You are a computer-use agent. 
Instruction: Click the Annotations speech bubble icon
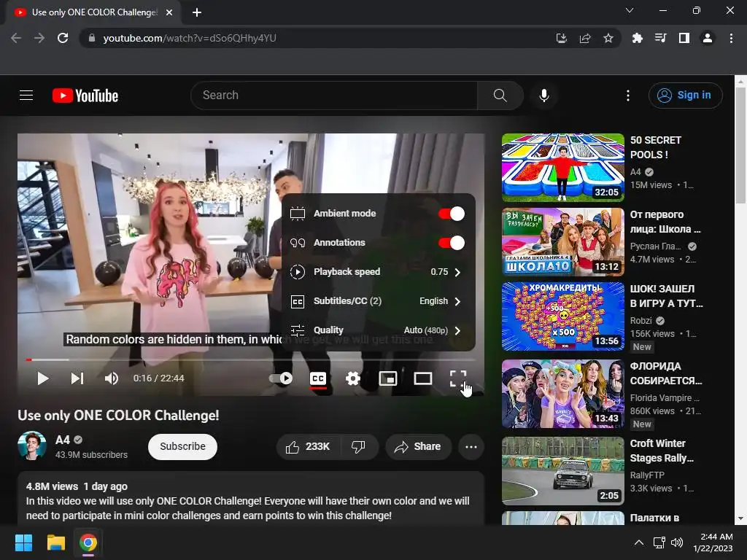click(298, 243)
